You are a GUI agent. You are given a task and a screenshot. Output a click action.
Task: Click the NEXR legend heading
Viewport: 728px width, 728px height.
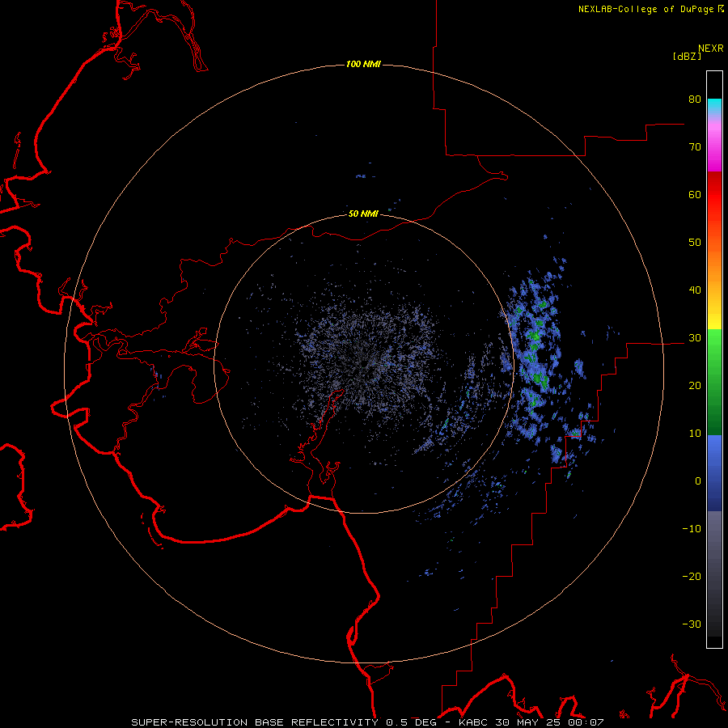click(x=711, y=49)
